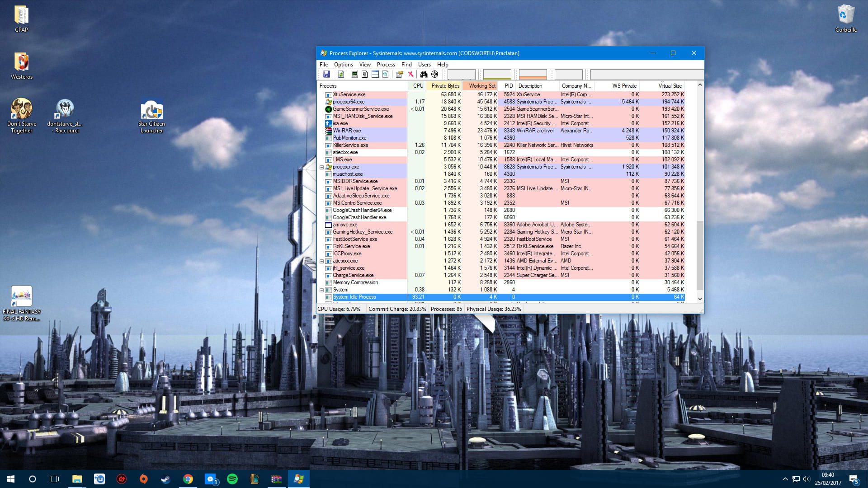Open Google Chrome from the taskbar
This screenshot has height=488, width=868.
pyautogui.click(x=188, y=479)
